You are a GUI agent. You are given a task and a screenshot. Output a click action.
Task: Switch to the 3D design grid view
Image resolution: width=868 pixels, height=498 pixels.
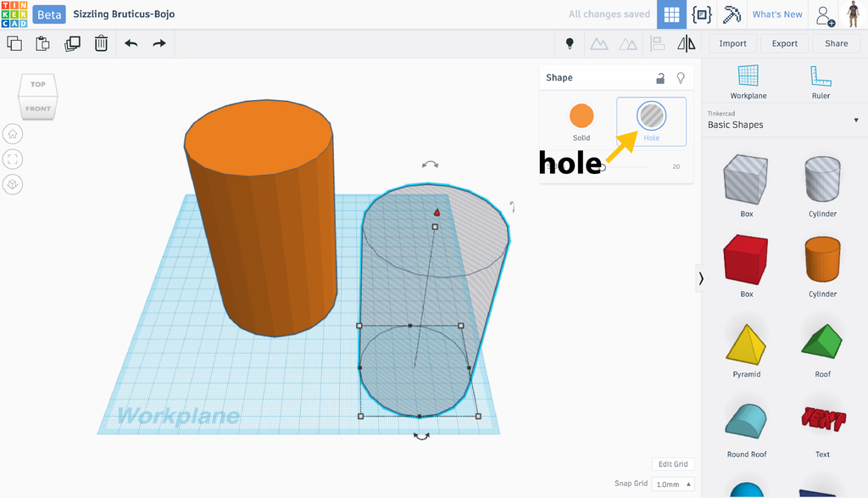671,14
